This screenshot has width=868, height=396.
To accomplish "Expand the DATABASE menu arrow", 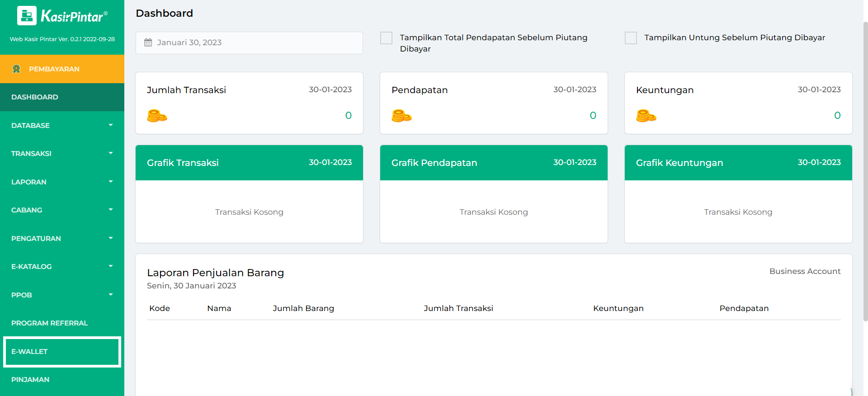I will pyautogui.click(x=111, y=125).
